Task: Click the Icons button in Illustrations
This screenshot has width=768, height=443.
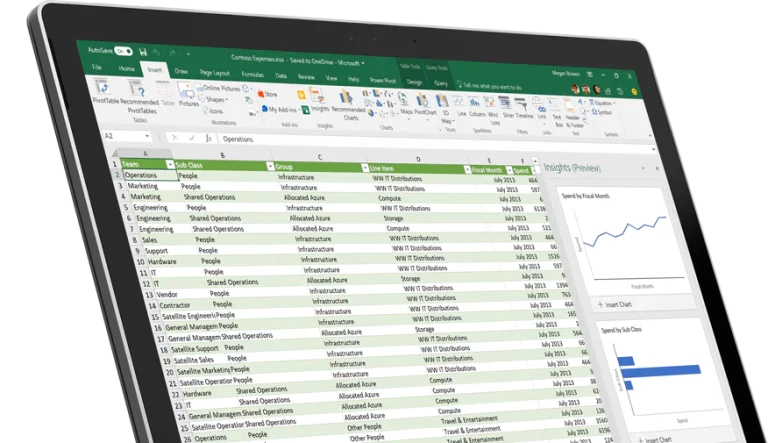Action: pyautogui.click(x=213, y=111)
